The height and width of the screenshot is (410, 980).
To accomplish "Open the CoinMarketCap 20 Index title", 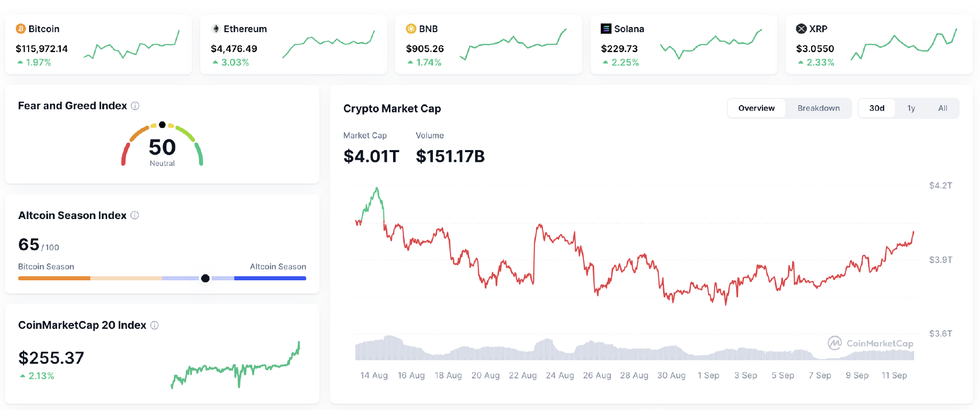I will [x=82, y=325].
